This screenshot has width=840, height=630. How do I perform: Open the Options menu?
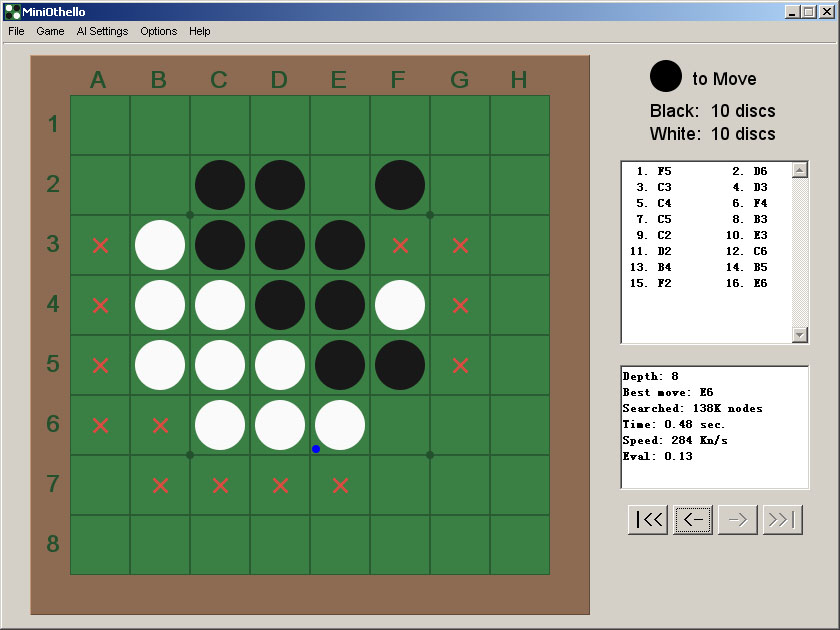(158, 31)
